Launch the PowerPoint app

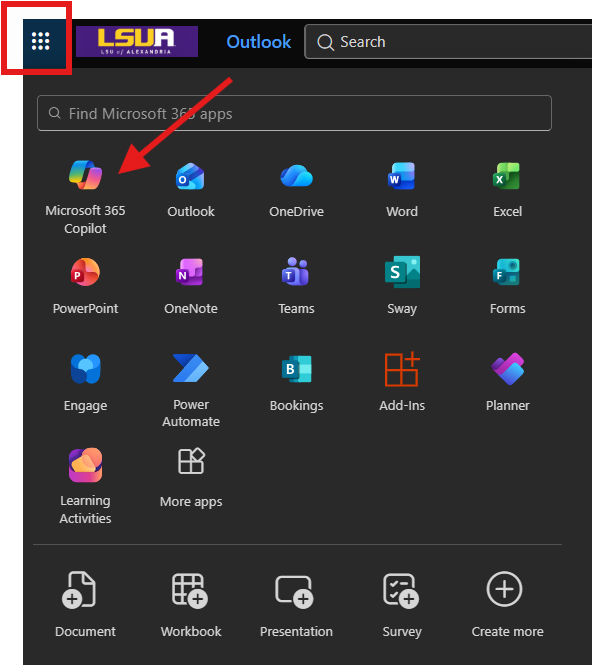pyautogui.click(x=85, y=286)
